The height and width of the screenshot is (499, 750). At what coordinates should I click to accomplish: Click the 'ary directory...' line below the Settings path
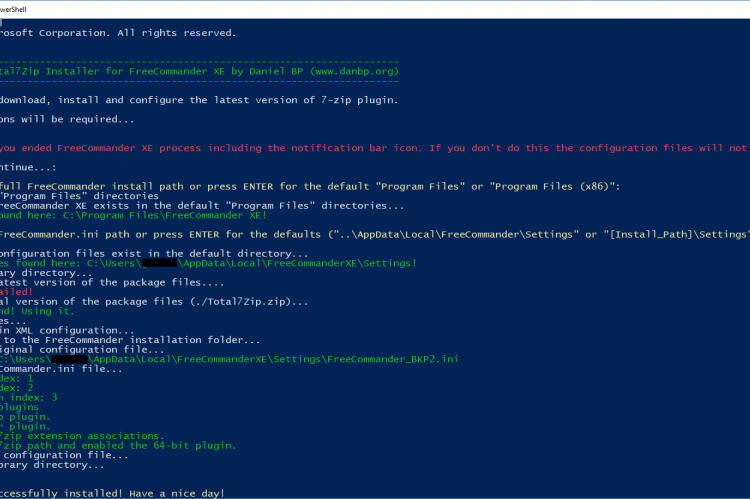click(46, 273)
